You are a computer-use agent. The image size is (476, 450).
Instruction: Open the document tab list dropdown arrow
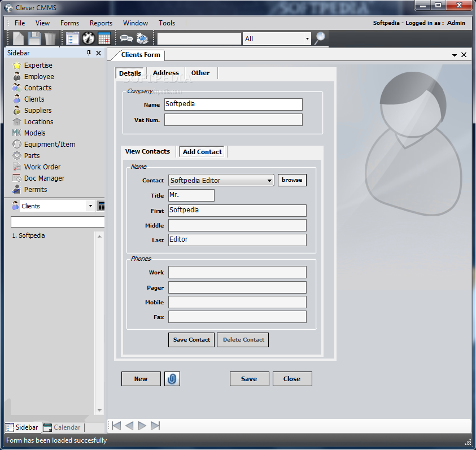pyautogui.click(x=455, y=55)
